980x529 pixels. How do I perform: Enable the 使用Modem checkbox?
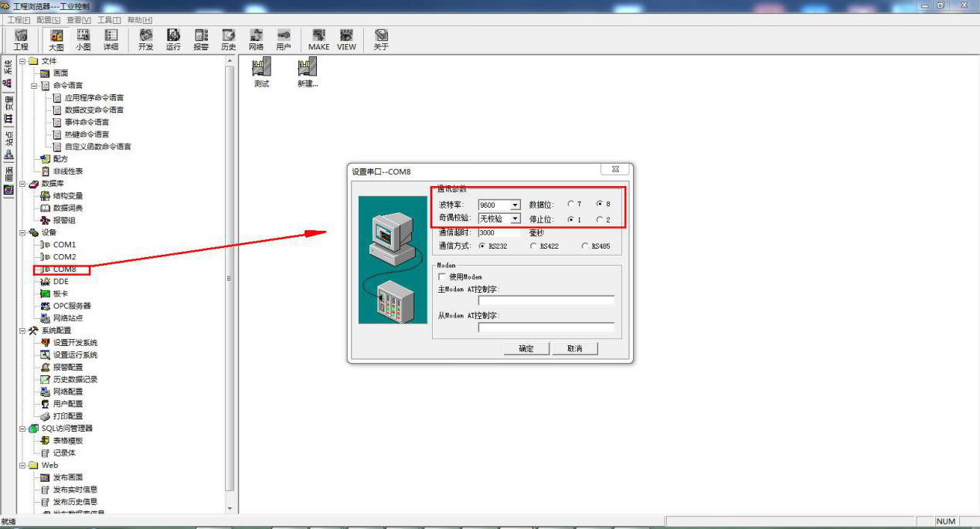click(x=442, y=276)
